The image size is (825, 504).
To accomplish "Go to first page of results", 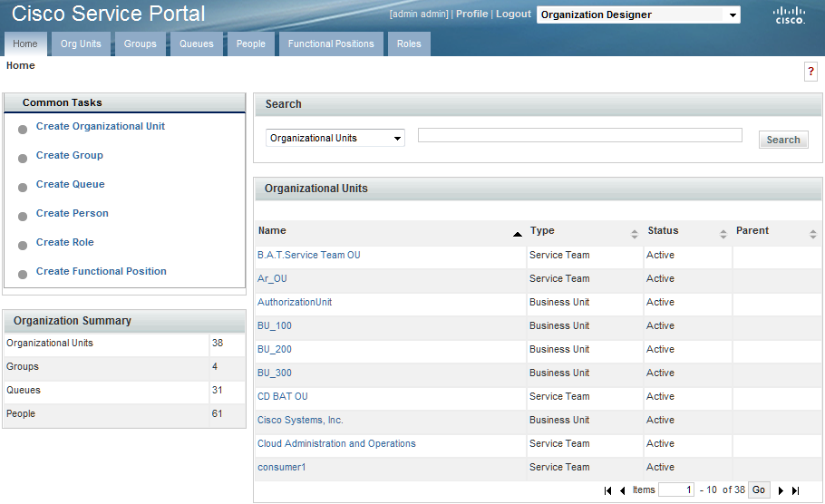I will (x=608, y=490).
